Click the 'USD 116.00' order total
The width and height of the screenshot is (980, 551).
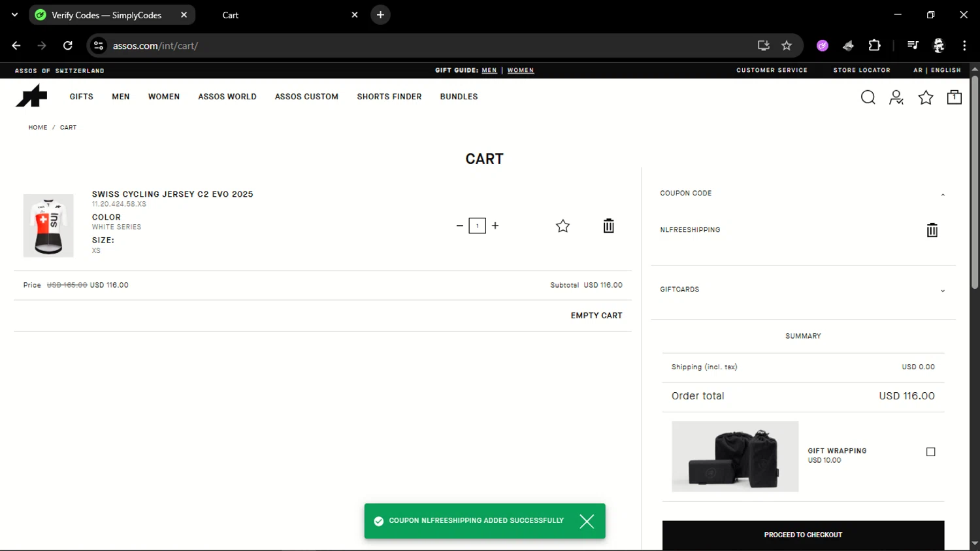[x=907, y=396]
